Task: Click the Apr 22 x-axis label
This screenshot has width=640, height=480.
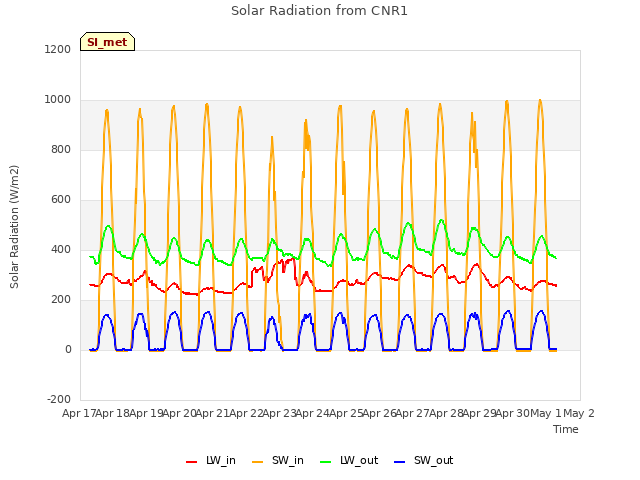Action: 246,413
